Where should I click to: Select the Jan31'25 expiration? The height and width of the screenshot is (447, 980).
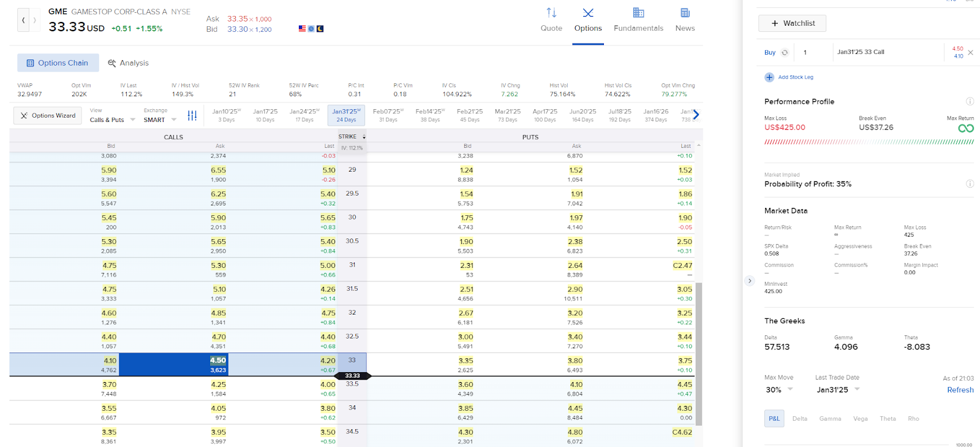tap(346, 115)
